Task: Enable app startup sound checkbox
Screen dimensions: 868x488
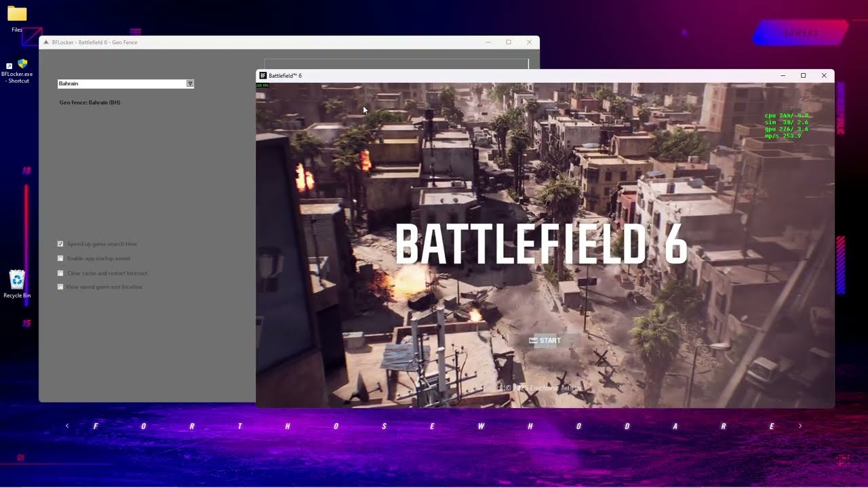Action: [60, 258]
